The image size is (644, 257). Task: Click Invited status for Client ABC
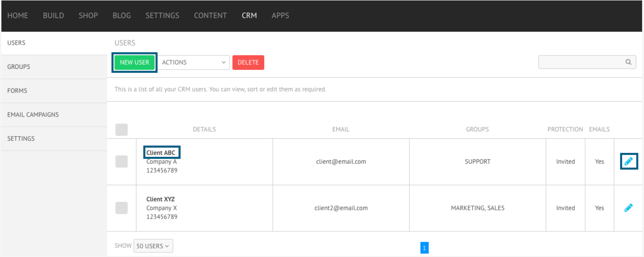pyautogui.click(x=566, y=161)
